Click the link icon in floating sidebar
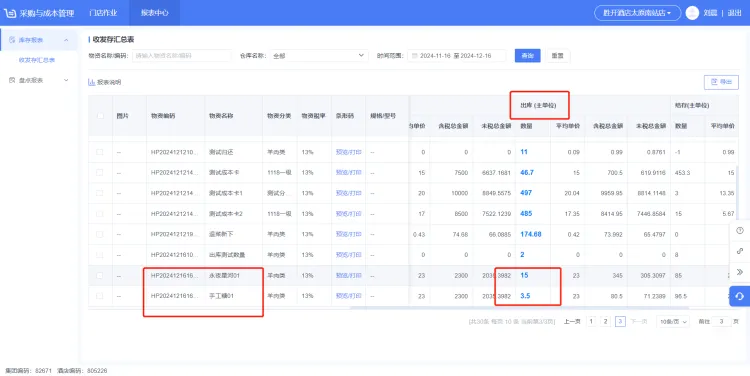The height and width of the screenshot is (376, 750). pyautogui.click(x=739, y=251)
